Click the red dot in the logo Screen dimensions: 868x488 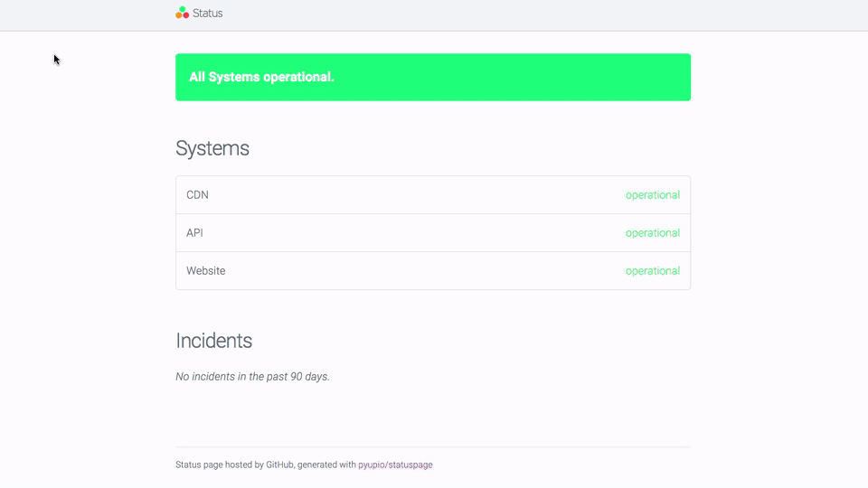[186, 15]
